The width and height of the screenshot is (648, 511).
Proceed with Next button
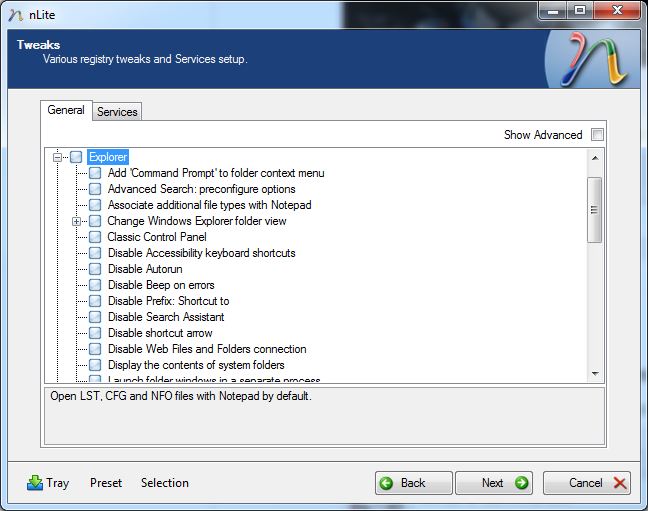click(494, 483)
